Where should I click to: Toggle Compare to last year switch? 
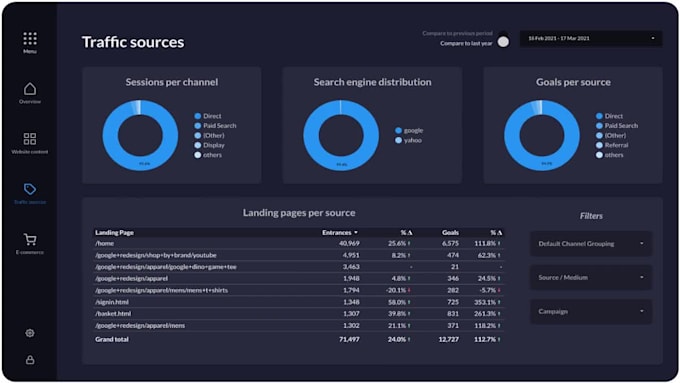(x=503, y=41)
